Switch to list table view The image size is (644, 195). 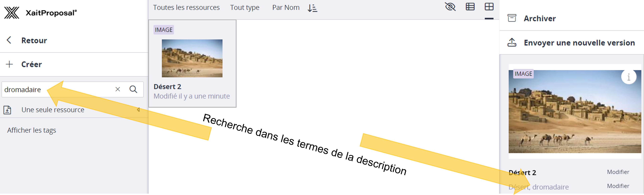point(470,7)
